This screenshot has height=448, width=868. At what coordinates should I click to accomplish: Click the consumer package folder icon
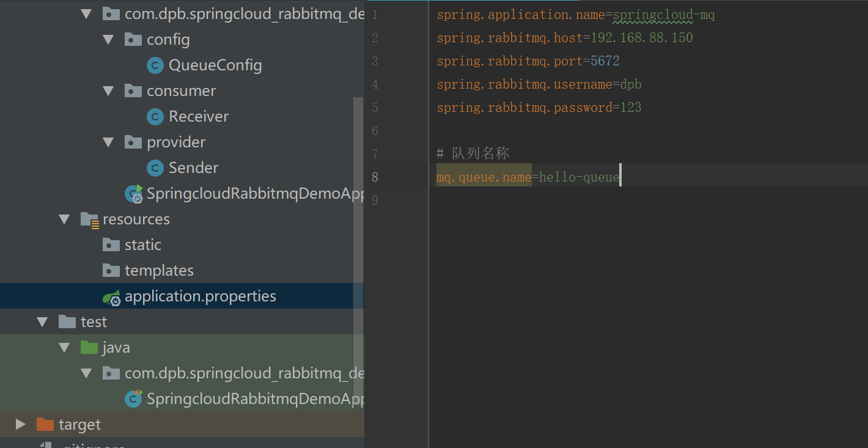133,91
